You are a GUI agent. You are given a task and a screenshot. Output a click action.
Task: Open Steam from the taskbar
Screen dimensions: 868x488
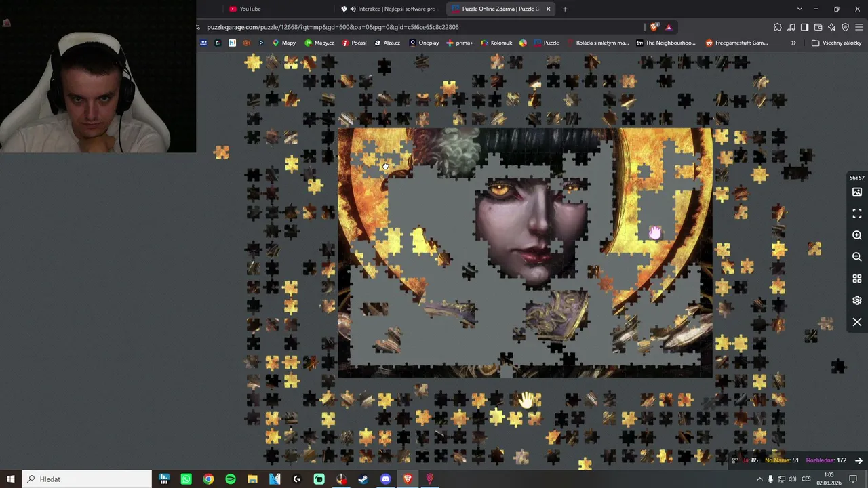(x=363, y=479)
